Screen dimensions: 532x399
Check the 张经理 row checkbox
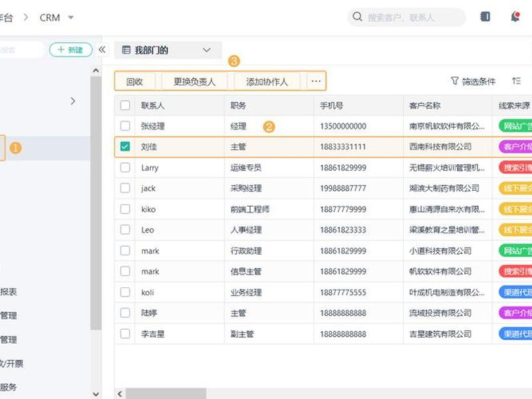click(125, 126)
